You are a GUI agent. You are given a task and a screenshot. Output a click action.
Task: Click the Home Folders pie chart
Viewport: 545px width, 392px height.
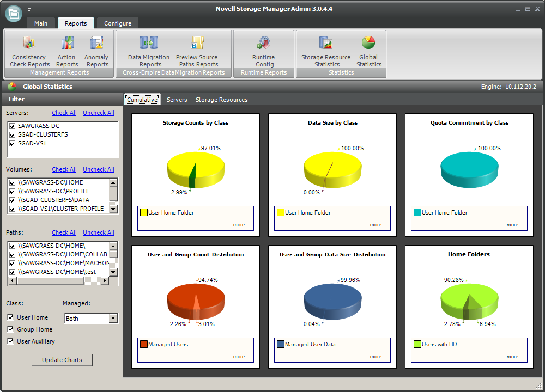(x=470, y=302)
